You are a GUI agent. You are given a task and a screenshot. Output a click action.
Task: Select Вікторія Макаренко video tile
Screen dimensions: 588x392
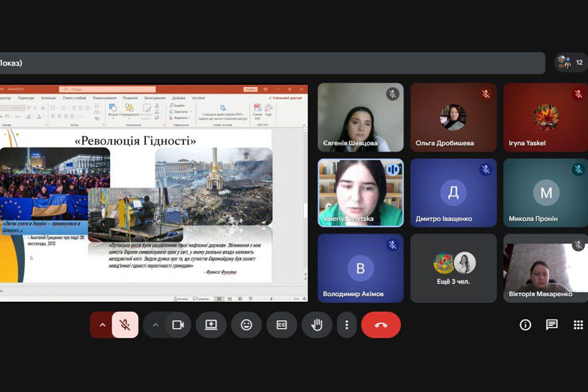pyautogui.click(x=546, y=269)
